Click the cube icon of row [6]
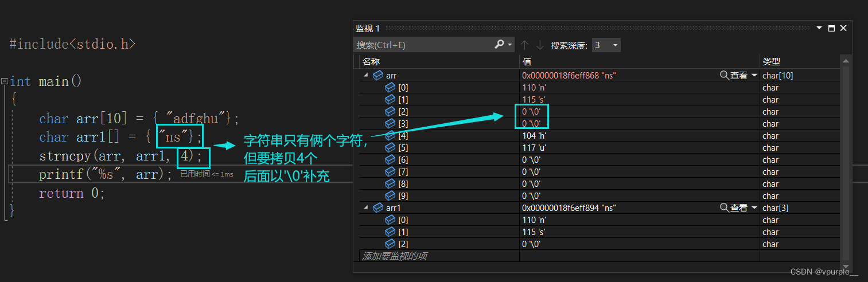This screenshot has width=868, height=282. point(390,159)
